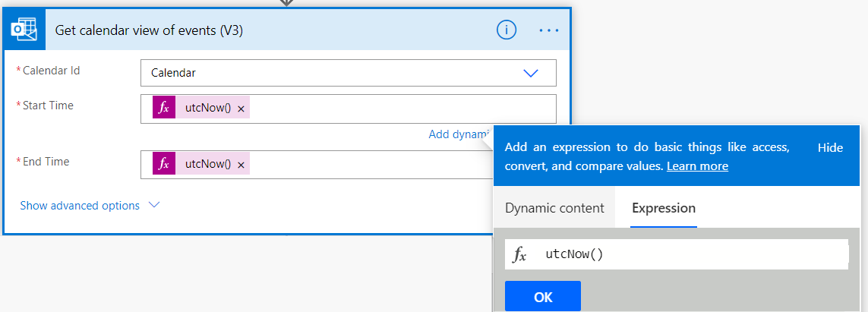Click the Calendar Id dropdown chevron arrow
Image resolution: width=868 pixels, height=312 pixels.
point(530,73)
